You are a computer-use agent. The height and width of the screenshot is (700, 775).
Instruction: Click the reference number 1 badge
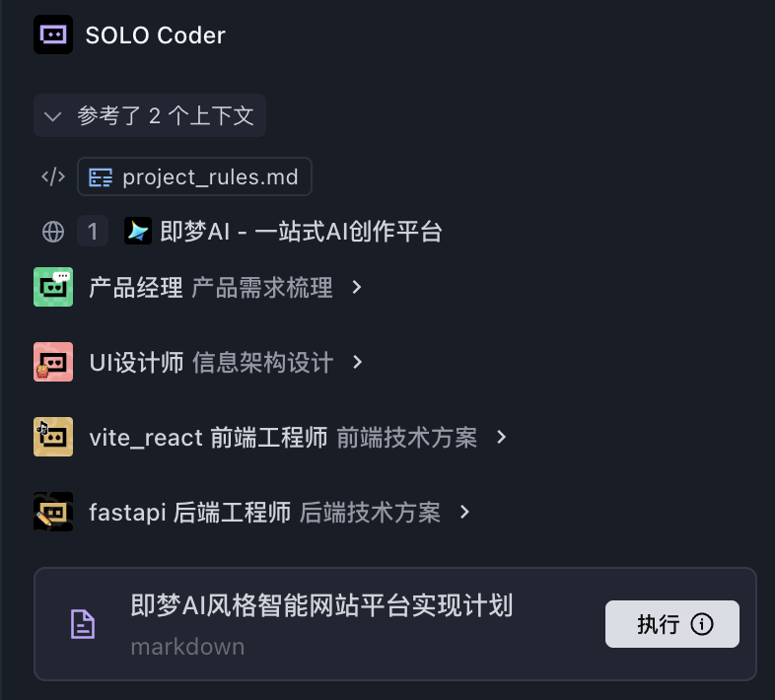point(93,232)
